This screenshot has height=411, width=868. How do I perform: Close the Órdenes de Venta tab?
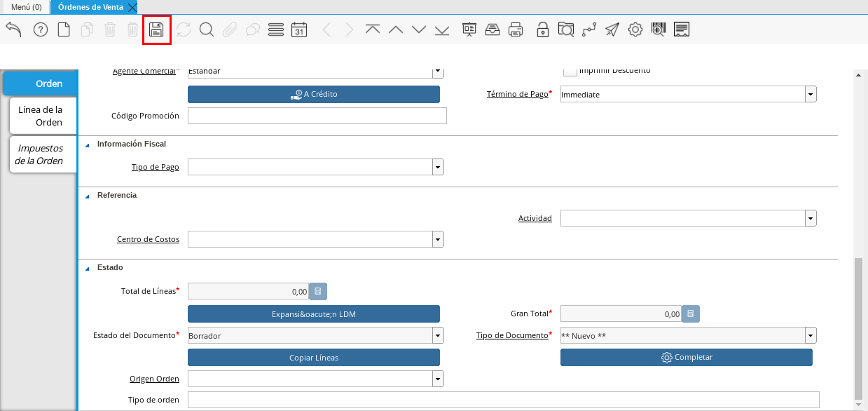[132, 7]
